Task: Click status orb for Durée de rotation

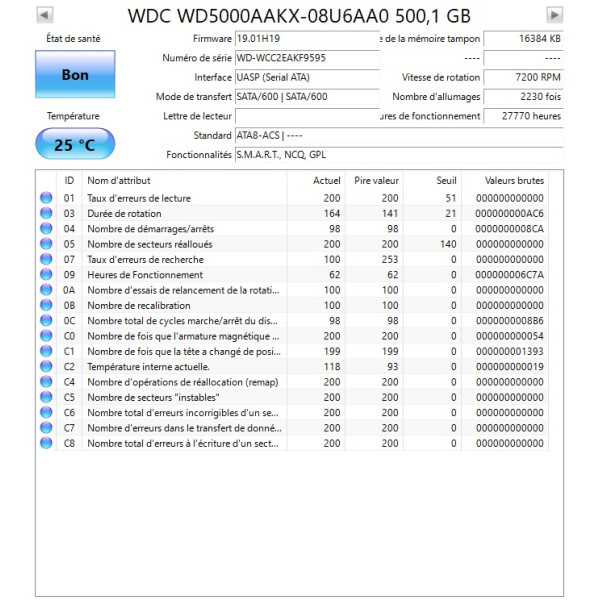Action: pyautogui.click(x=46, y=213)
